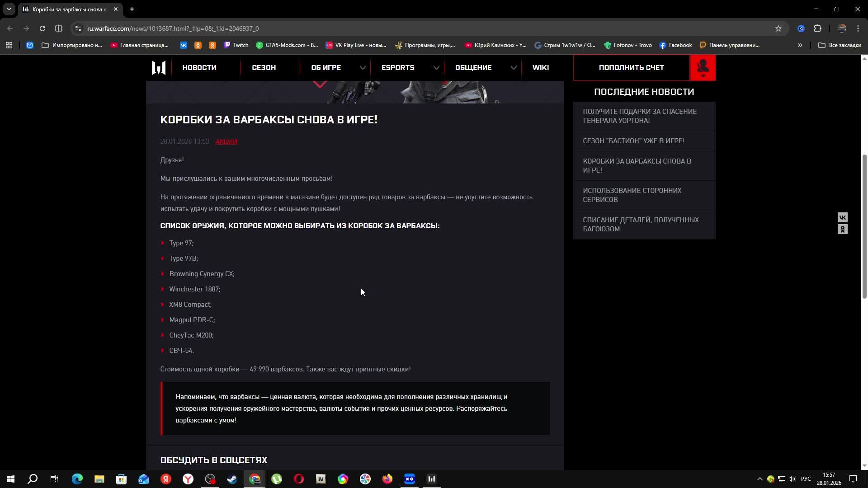Expand the ОБЩЕНИЕ menu chevron
Viewport: 868px width, 488px height.
click(x=514, y=68)
